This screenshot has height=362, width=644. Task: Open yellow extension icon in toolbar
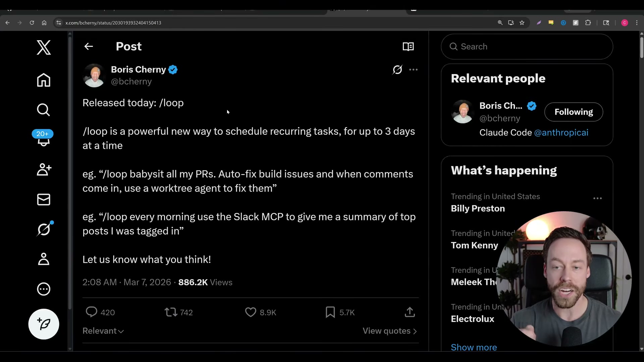click(x=551, y=23)
